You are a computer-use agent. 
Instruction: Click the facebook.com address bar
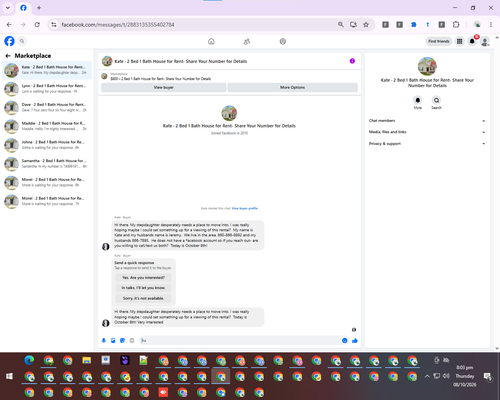[x=193, y=25]
